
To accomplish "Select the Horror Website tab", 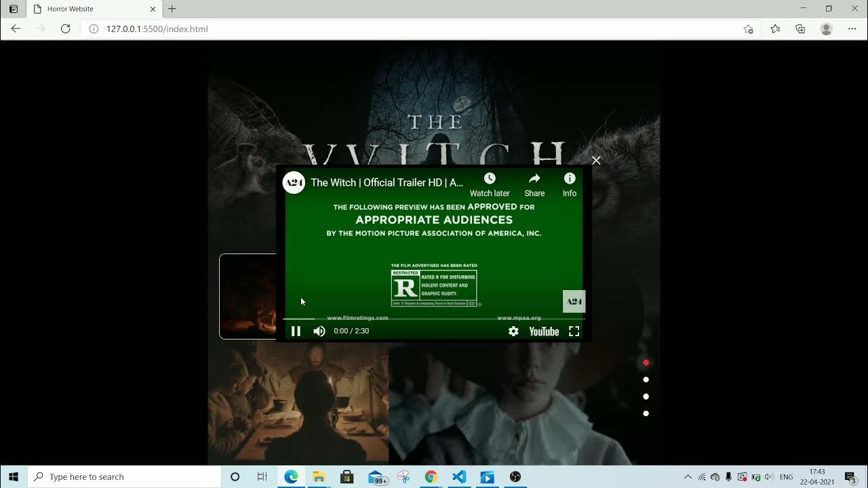I will point(94,9).
